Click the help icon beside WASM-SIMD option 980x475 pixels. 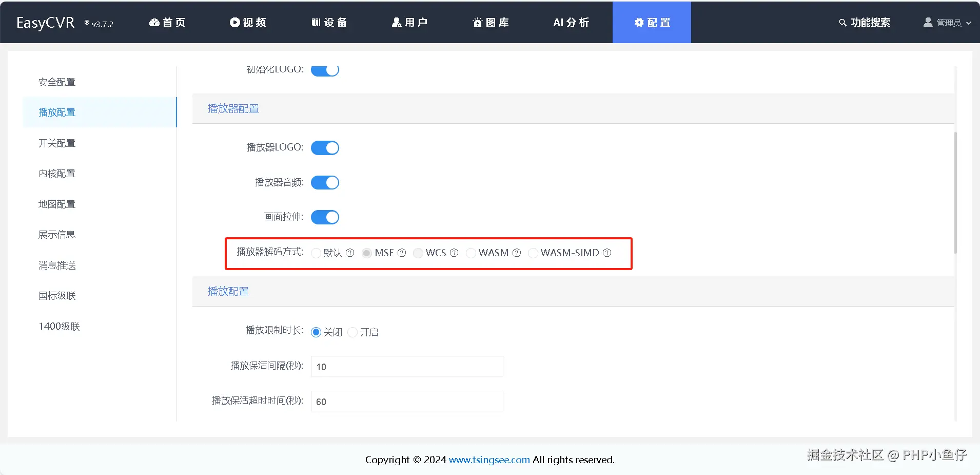pyautogui.click(x=607, y=253)
